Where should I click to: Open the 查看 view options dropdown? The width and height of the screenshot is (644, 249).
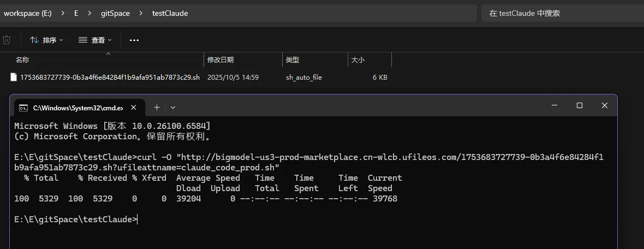pos(95,40)
